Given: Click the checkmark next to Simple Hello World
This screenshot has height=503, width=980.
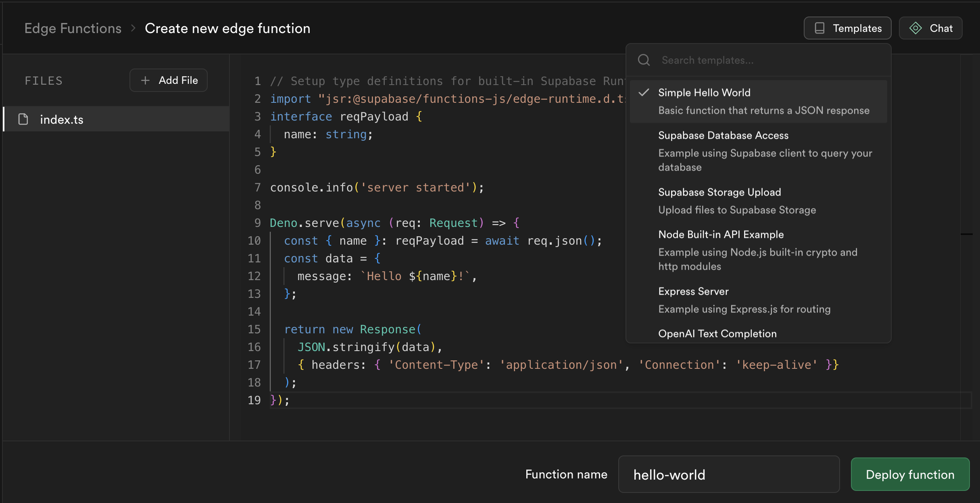Looking at the screenshot, I should point(644,92).
